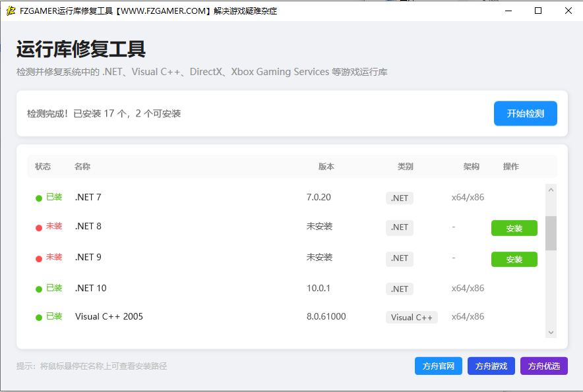The height and width of the screenshot is (392, 583).
Task: Click the Visual C++ category badge
Action: coord(412,317)
